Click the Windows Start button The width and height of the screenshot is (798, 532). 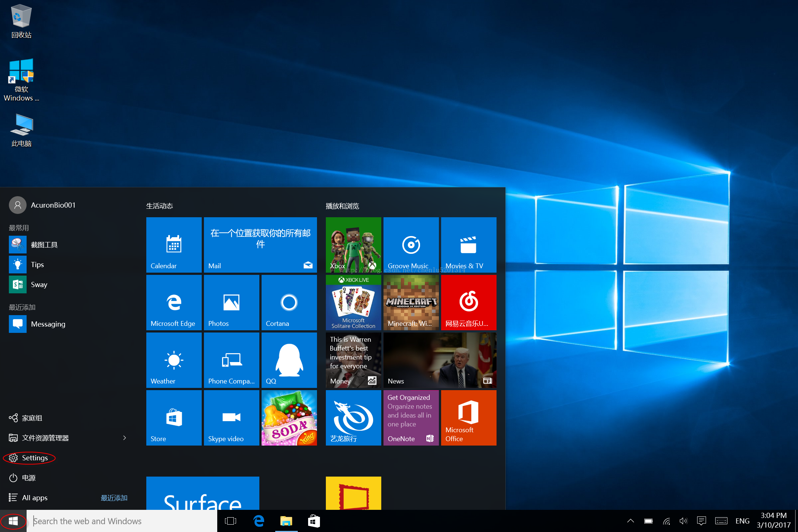[x=13, y=521]
